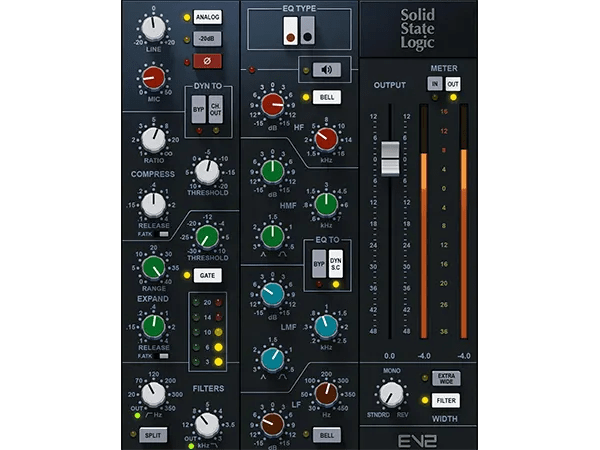Click the speaker listen icon button
The height and width of the screenshot is (450, 600).
click(327, 70)
